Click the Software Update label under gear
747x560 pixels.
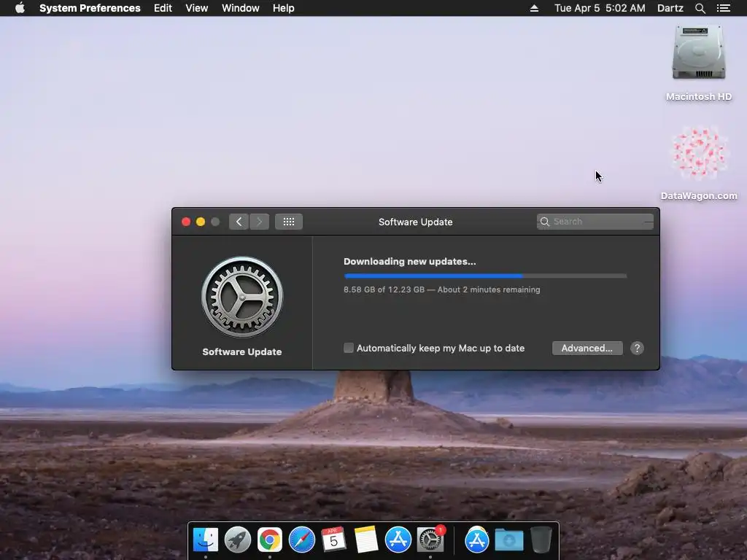pos(242,352)
